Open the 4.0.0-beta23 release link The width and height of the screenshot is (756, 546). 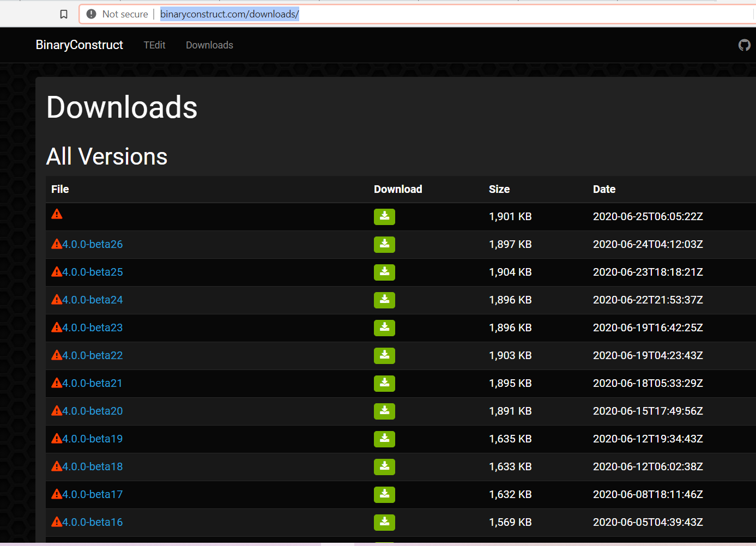93,327
